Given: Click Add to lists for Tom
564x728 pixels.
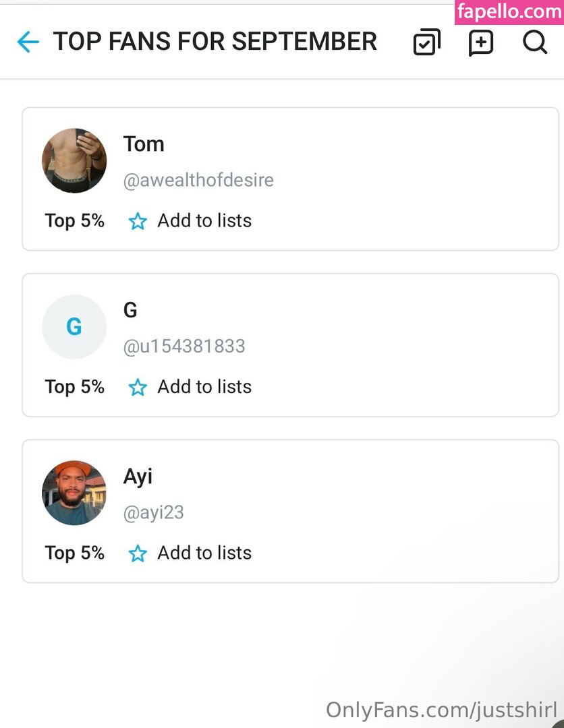Looking at the screenshot, I should (204, 220).
